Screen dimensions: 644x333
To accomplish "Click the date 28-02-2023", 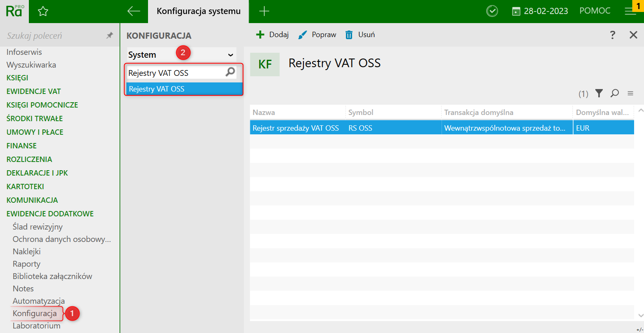I will [x=546, y=11].
